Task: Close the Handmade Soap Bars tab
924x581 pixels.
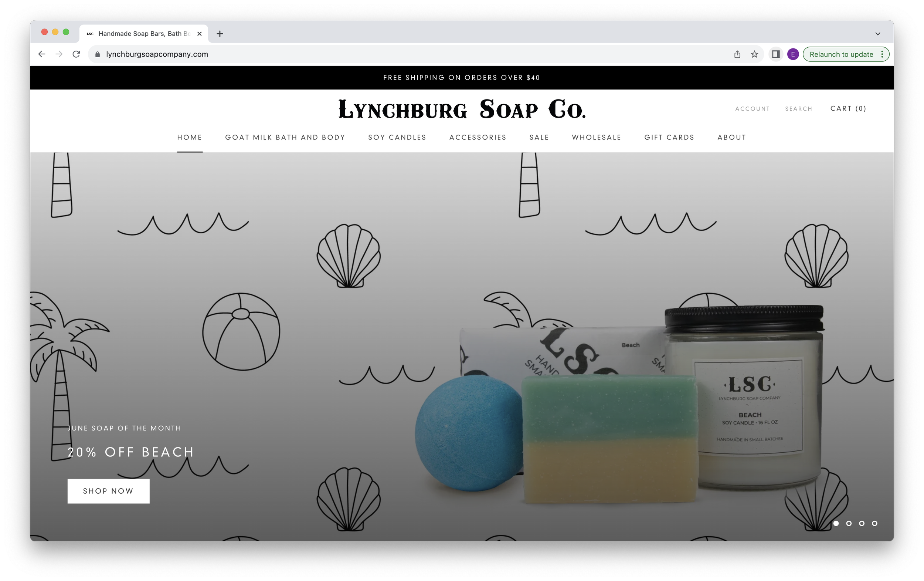Action: 199,34
